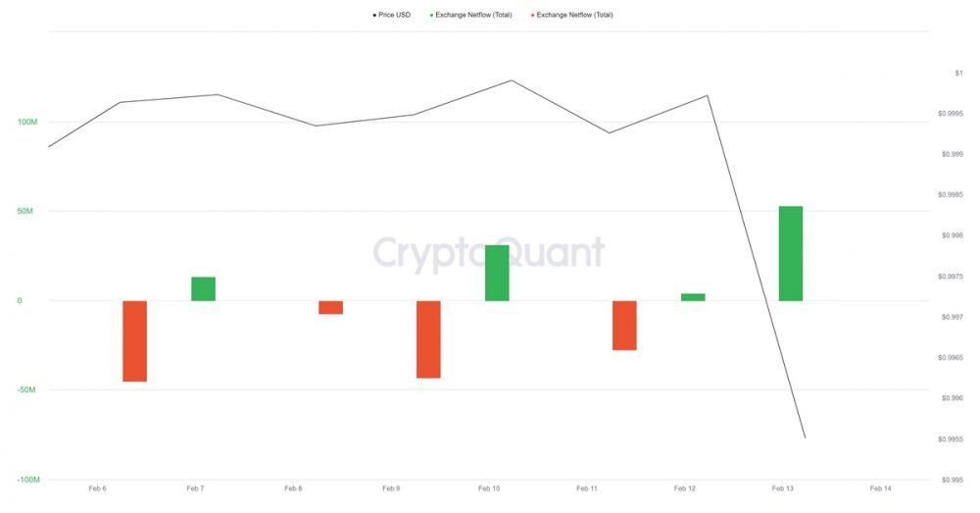Select the green bar on Feb 7
The width and height of the screenshot is (980, 513).
203,289
